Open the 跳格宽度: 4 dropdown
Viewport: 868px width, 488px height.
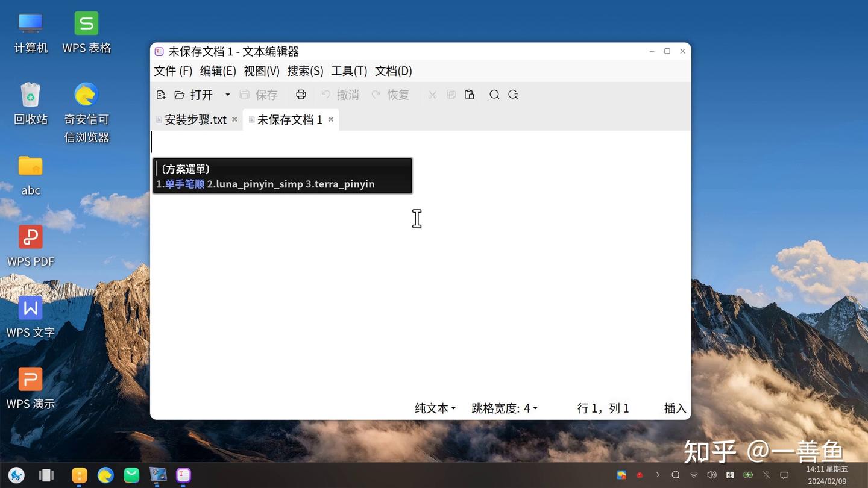[x=504, y=408]
